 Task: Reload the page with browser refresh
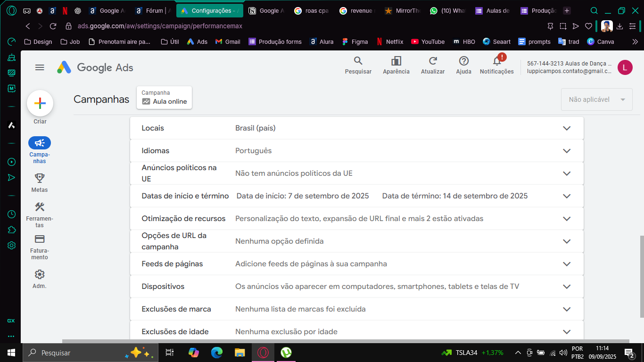click(53, 26)
